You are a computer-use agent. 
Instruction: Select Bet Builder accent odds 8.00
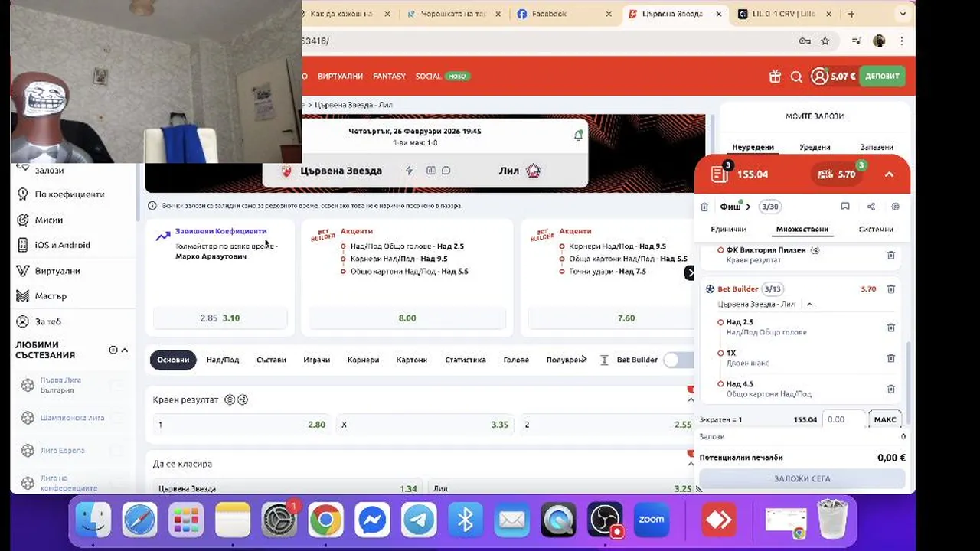point(407,318)
